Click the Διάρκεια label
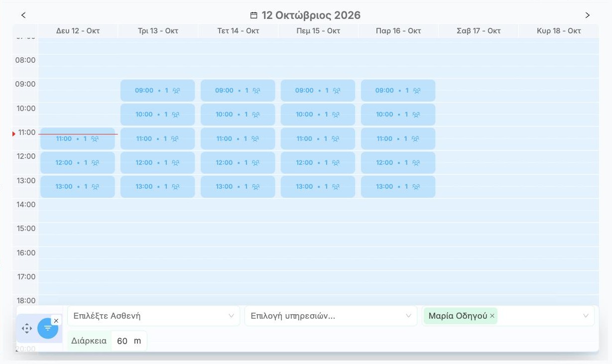 pyautogui.click(x=89, y=341)
